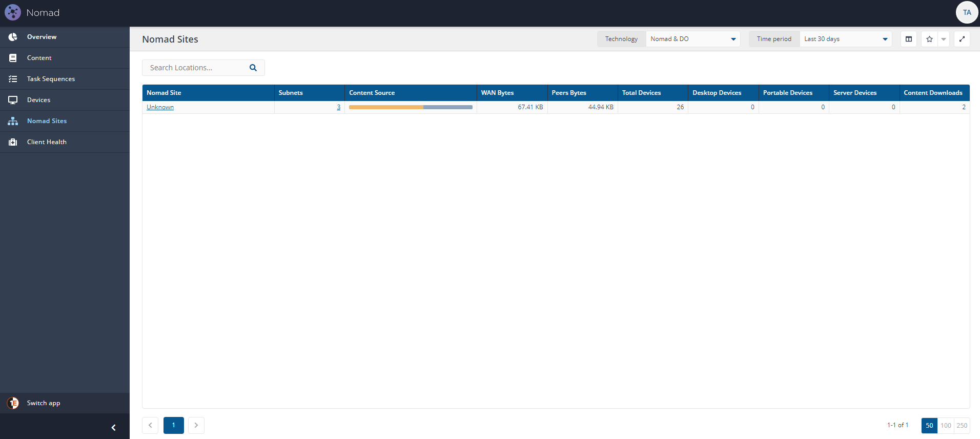Sort by Total Devices column header
980x439 pixels.
(653, 93)
